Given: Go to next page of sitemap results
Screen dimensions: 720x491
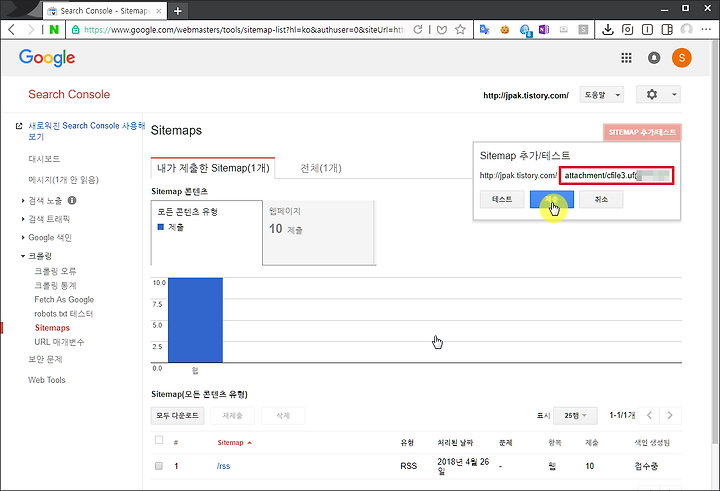Looking at the screenshot, I should [670, 415].
